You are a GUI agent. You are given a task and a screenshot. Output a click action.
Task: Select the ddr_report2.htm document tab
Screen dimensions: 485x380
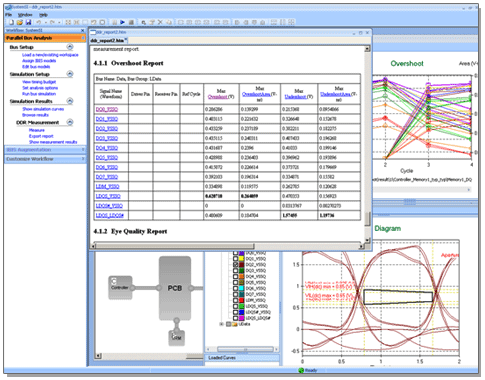[x=107, y=40]
